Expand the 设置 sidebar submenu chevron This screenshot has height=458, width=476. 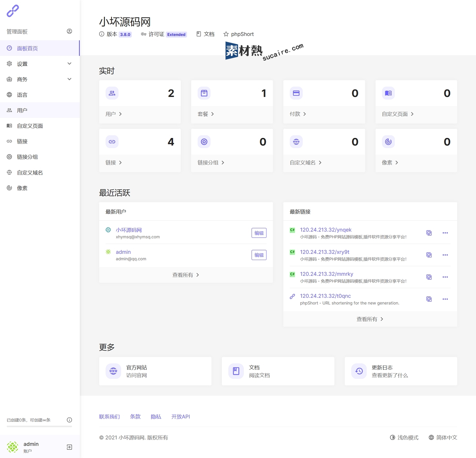[69, 64]
